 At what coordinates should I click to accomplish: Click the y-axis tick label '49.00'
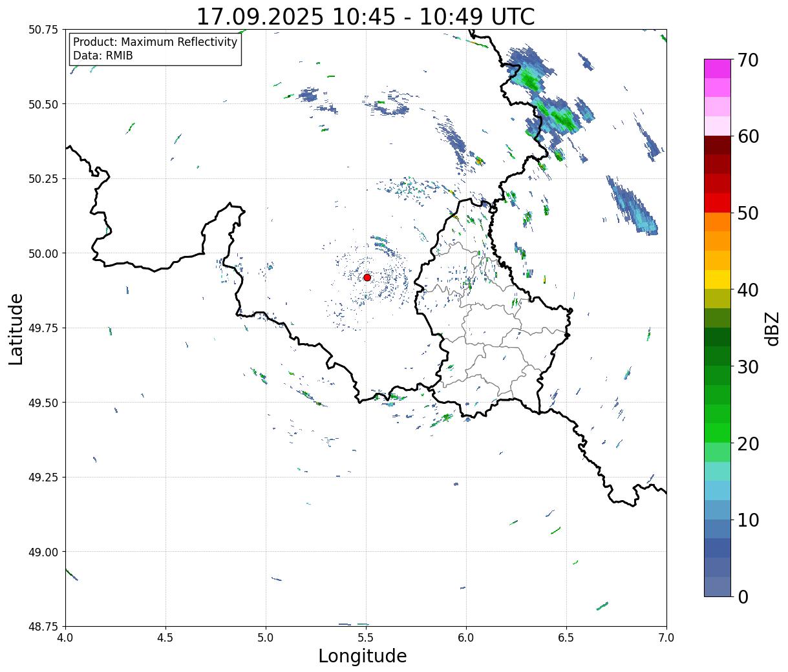click(x=43, y=552)
